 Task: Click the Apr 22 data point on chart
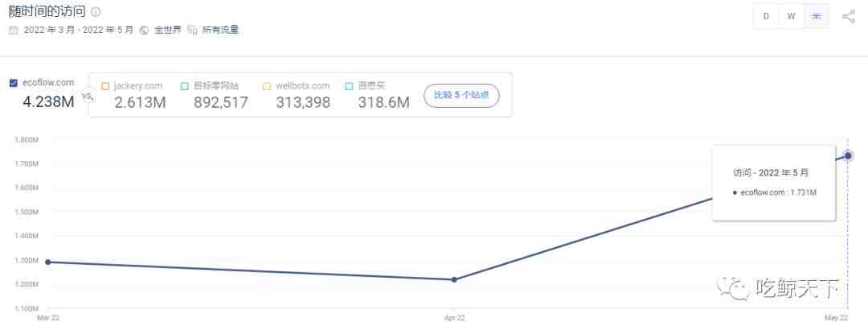coord(454,279)
